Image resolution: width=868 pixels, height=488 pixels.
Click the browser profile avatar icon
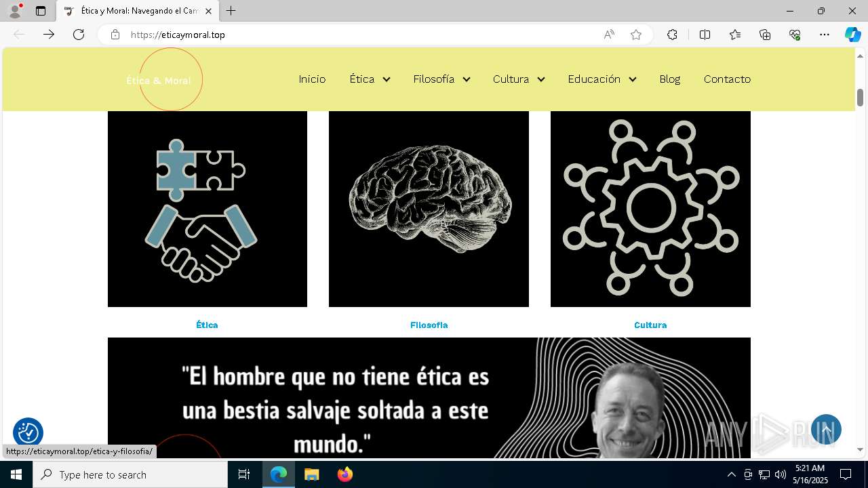(15, 11)
